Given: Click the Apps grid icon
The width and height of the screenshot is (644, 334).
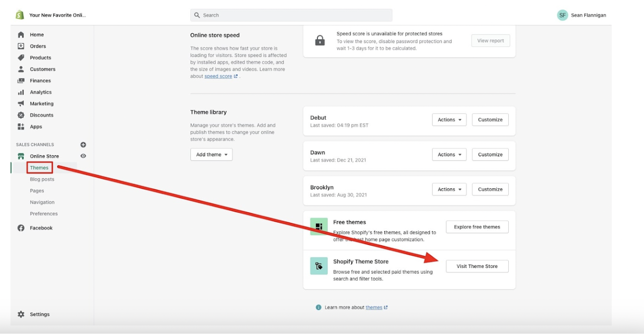Looking at the screenshot, I should click(21, 127).
